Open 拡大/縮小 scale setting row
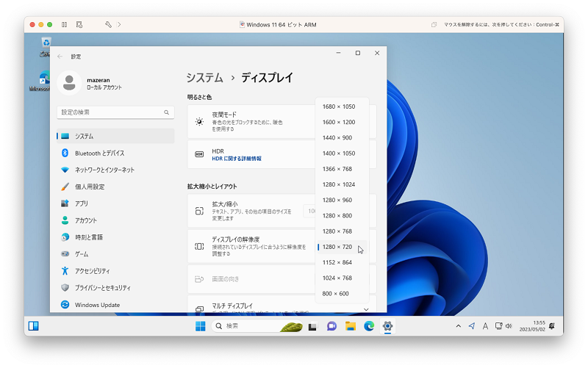588x368 pixels. [251, 211]
